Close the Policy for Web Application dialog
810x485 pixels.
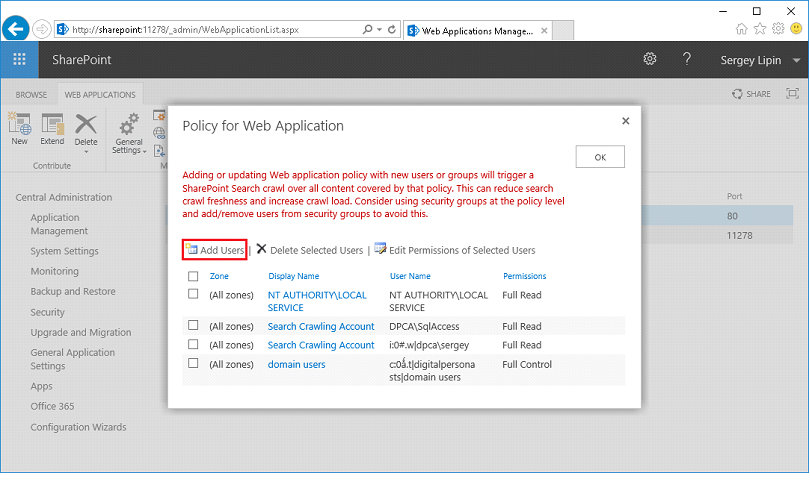click(x=626, y=121)
